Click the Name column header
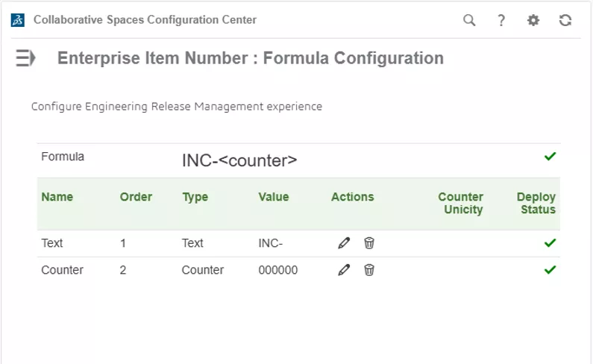593x364 pixels. [57, 197]
